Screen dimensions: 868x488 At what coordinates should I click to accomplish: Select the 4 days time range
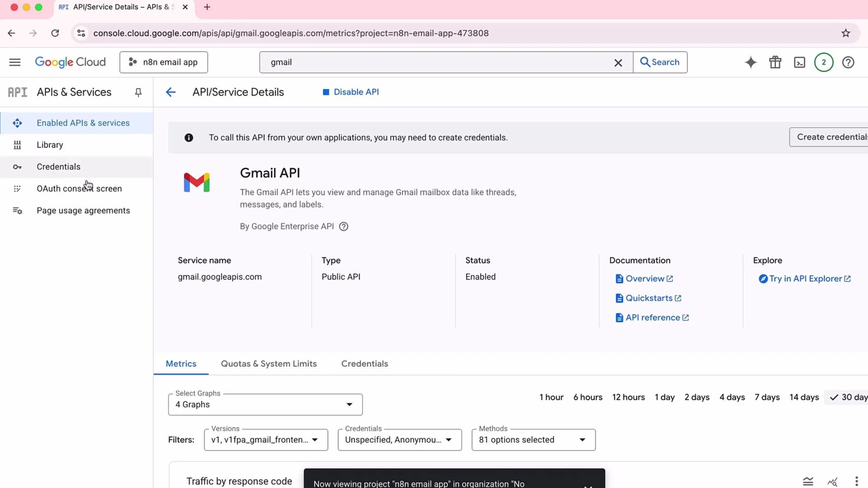coord(732,397)
